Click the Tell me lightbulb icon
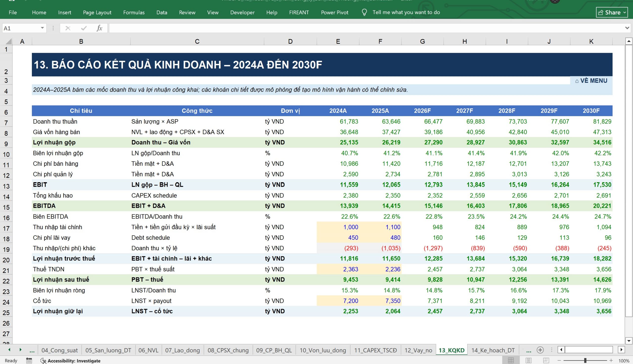 [x=364, y=12]
